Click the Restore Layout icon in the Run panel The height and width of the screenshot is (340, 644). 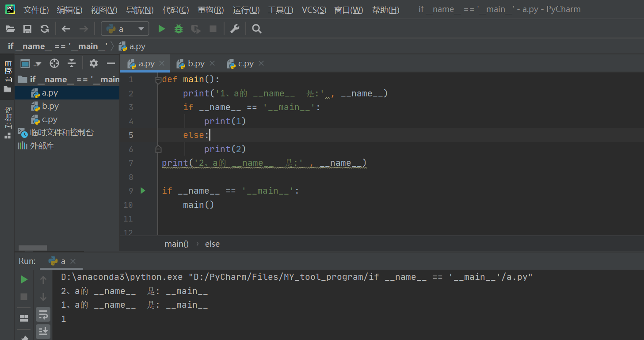tap(24, 318)
